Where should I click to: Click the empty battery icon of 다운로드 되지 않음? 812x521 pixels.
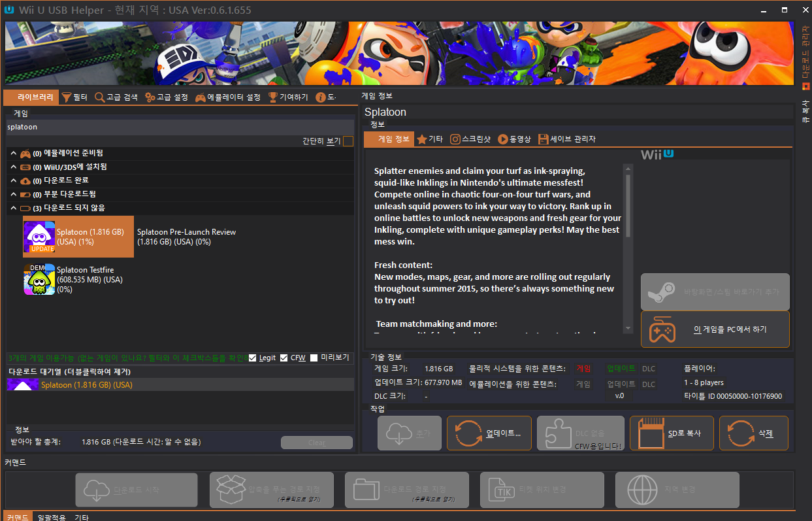click(25, 208)
